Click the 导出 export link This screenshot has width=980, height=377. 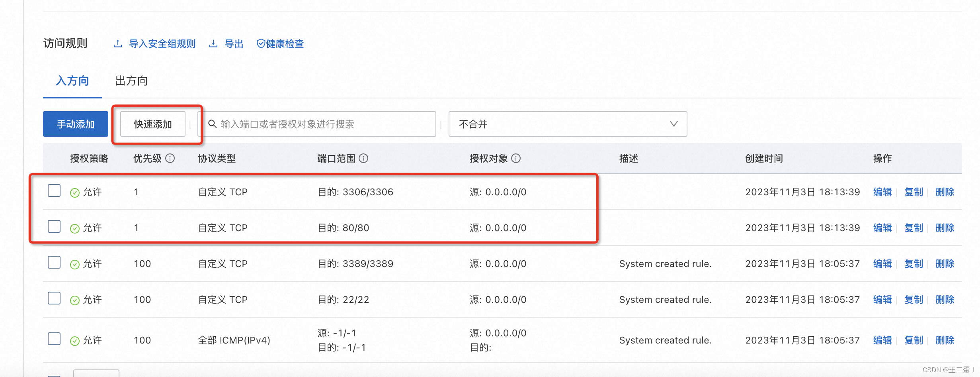click(234, 44)
